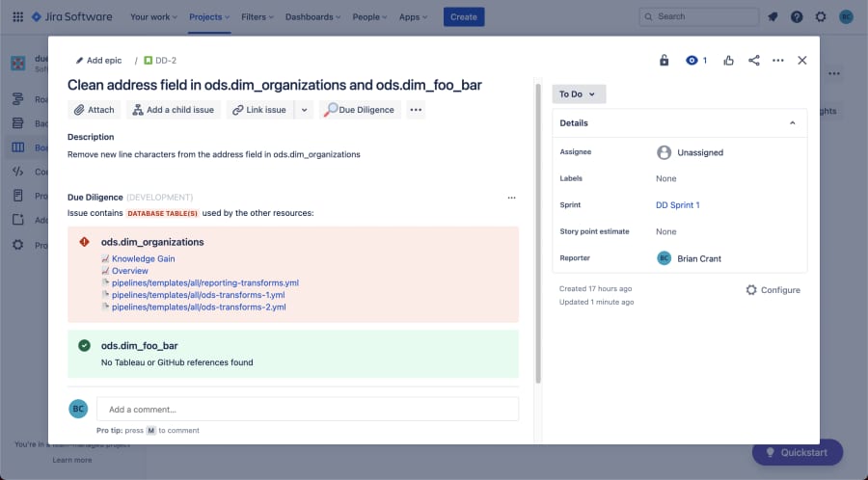Open the reporting-transforms.yml file link
The image size is (868, 480).
205,282
